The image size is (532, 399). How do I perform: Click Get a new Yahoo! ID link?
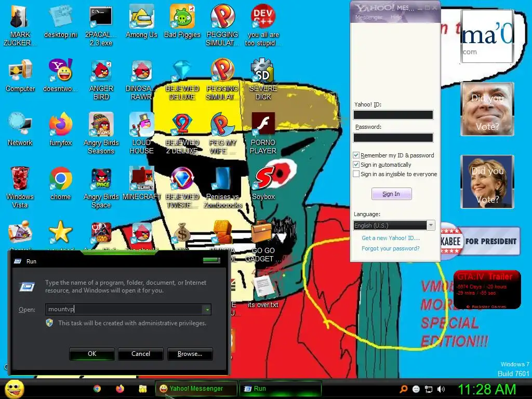coord(391,238)
